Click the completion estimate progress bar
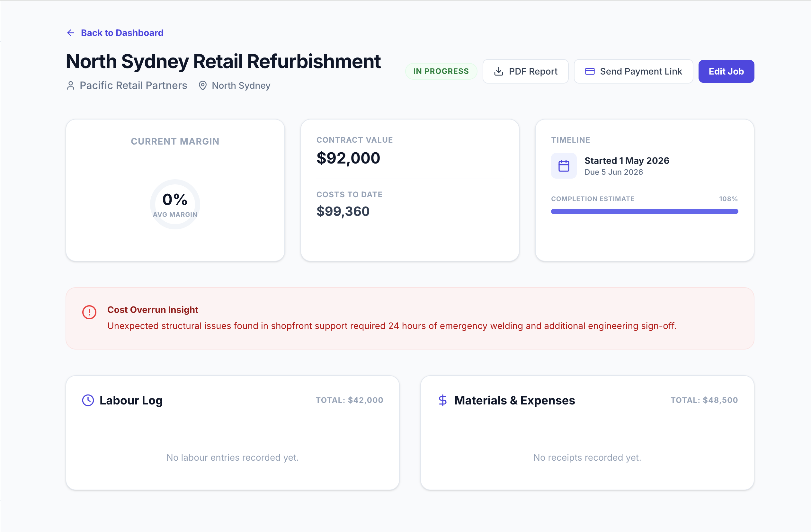Viewport: 811px width, 532px height. (x=644, y=211)
